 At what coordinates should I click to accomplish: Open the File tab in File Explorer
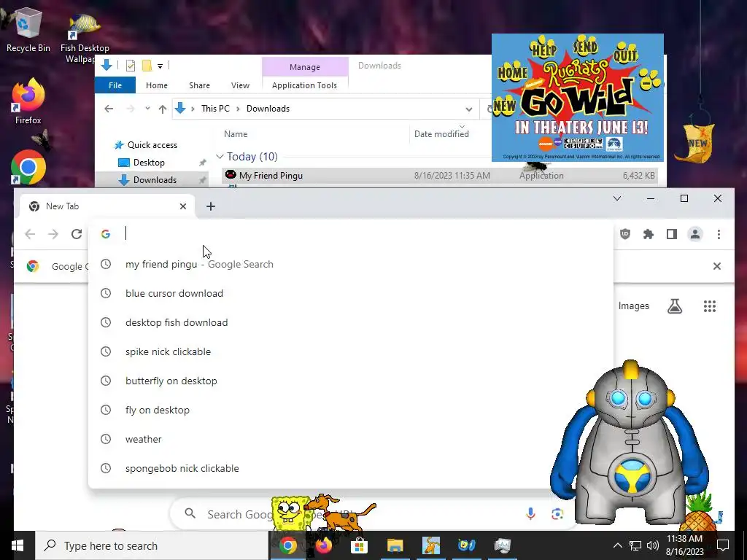(x=115, y=85)
